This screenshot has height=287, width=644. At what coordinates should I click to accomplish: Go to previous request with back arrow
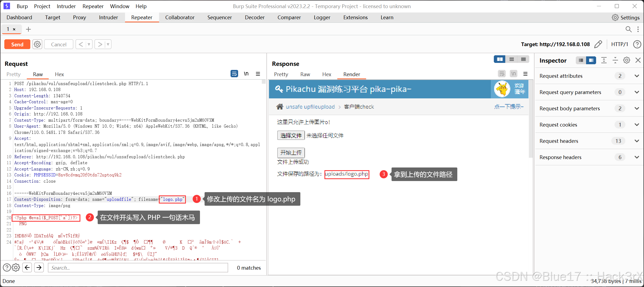pyautogui.click(x=81, y=44)
